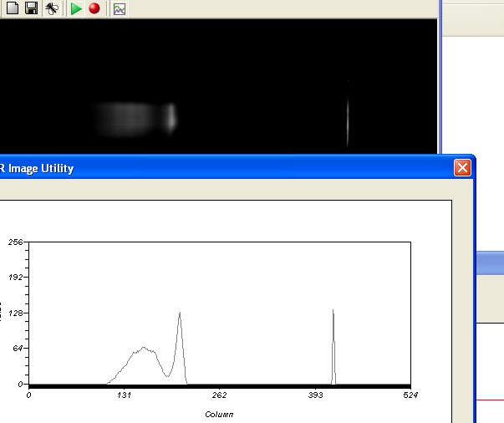Click the '262' x-axis value

tap(219, 395)
